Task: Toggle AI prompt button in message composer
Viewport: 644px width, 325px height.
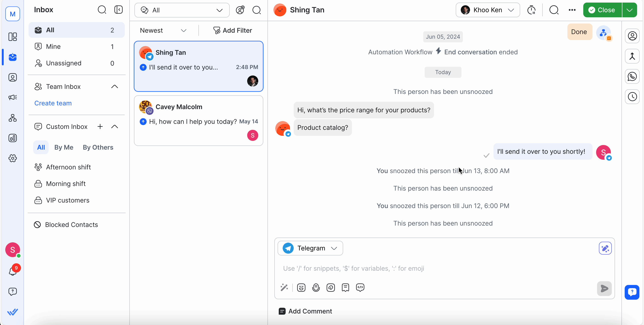Action: [605, 248]
